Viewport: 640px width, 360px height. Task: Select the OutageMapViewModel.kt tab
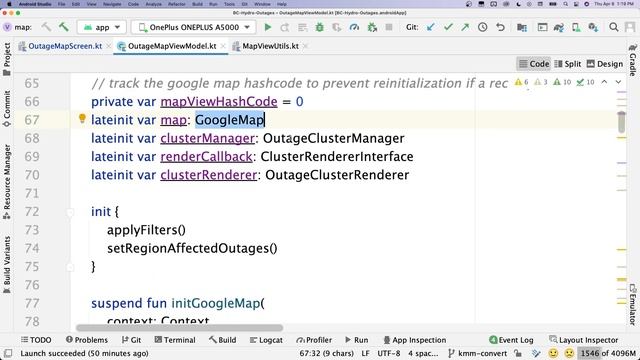(172, 46)
